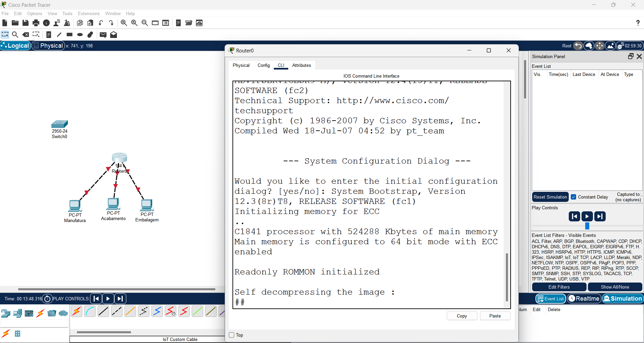This screenshot has height=343, width=644.
Task: Open the Options menu
Action: [35, 13]
